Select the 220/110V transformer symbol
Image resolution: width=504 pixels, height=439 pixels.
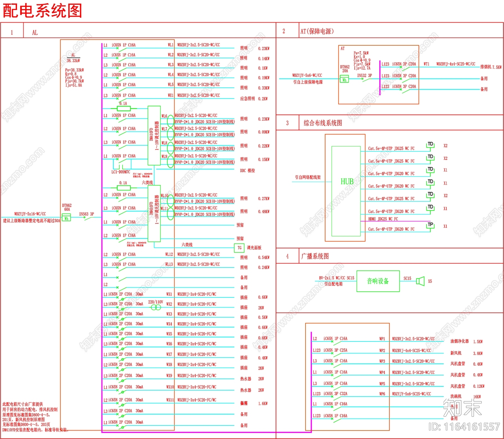click(x=156, y=307)
